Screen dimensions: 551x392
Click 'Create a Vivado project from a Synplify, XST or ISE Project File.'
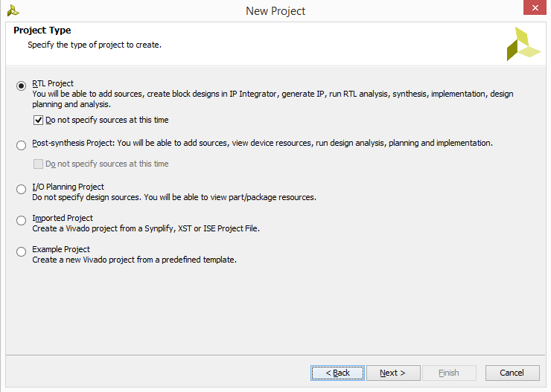pyautogui.click(x=146, y=228)
